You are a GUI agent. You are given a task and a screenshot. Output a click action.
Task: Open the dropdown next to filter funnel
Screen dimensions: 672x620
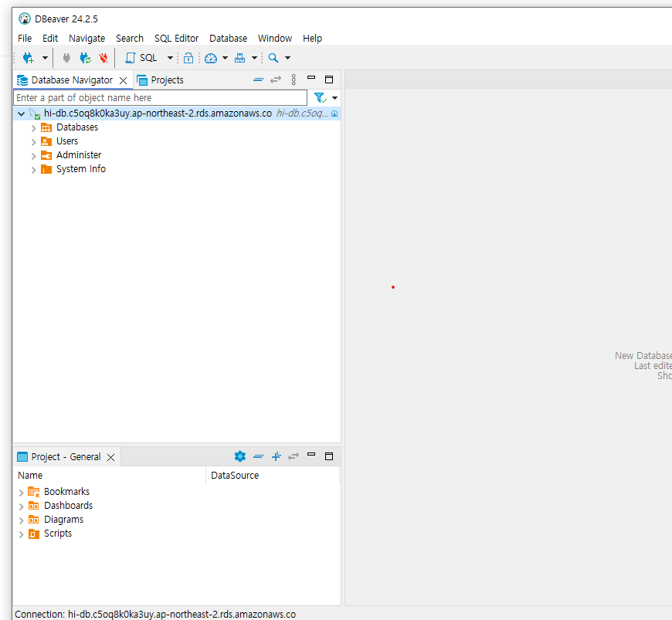point(334,98)
